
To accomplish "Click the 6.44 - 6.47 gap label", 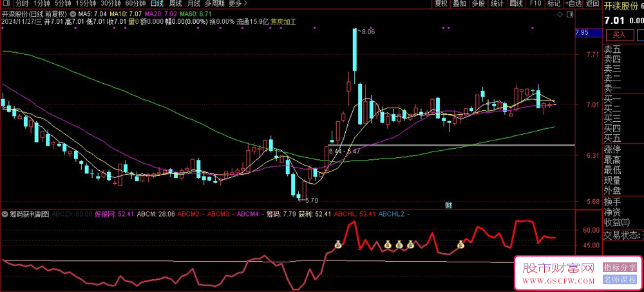I will [x=345, y=151].
